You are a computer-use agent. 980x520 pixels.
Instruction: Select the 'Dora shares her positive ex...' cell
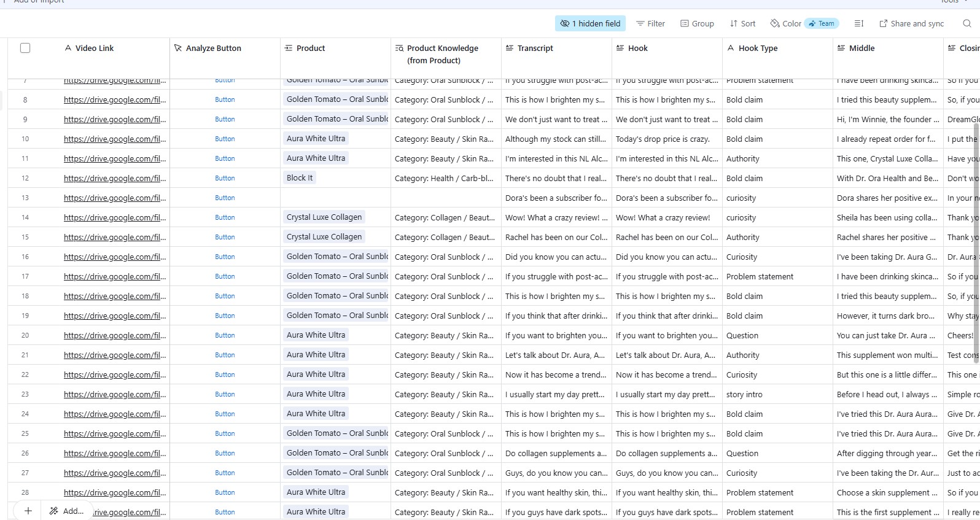click(888, 198)
